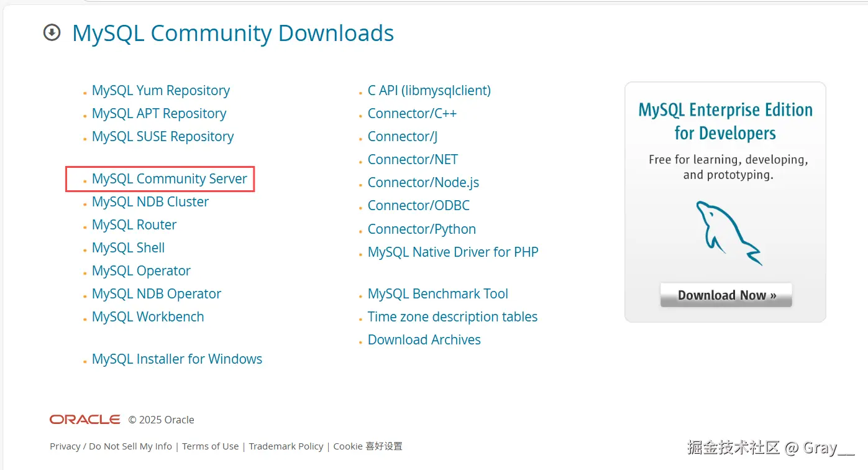868x470 pixels.
Task: Click the Oracle logo in the footer
Action: [85, 420]
